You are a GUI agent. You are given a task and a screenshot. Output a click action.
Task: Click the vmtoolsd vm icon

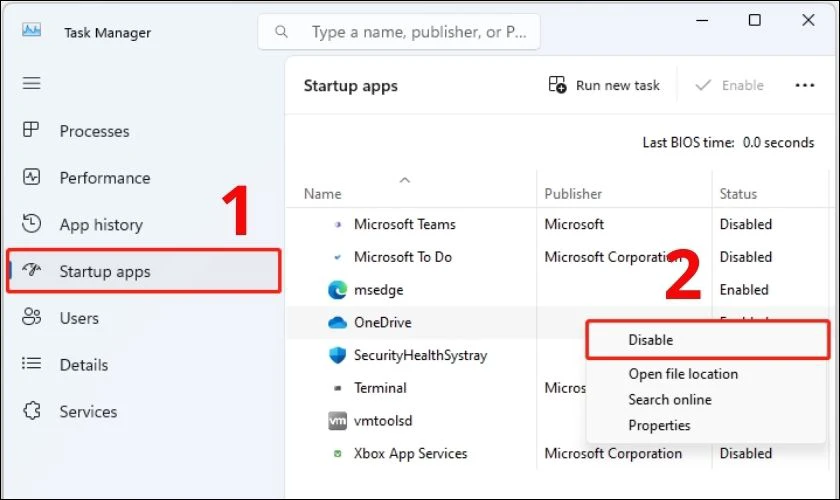coord(338,421)
